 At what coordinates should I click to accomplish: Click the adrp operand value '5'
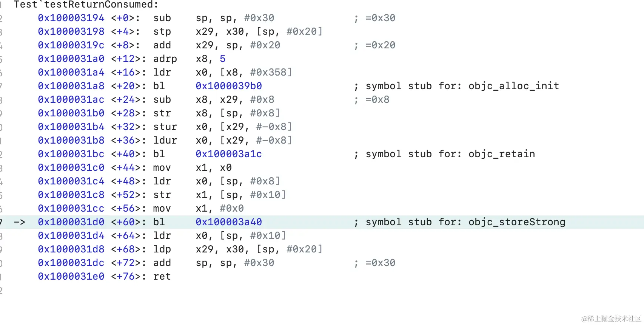[x=223, y=59]
